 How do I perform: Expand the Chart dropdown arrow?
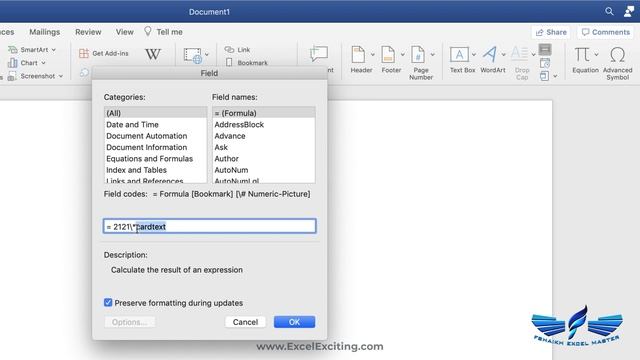pos(43,63)
